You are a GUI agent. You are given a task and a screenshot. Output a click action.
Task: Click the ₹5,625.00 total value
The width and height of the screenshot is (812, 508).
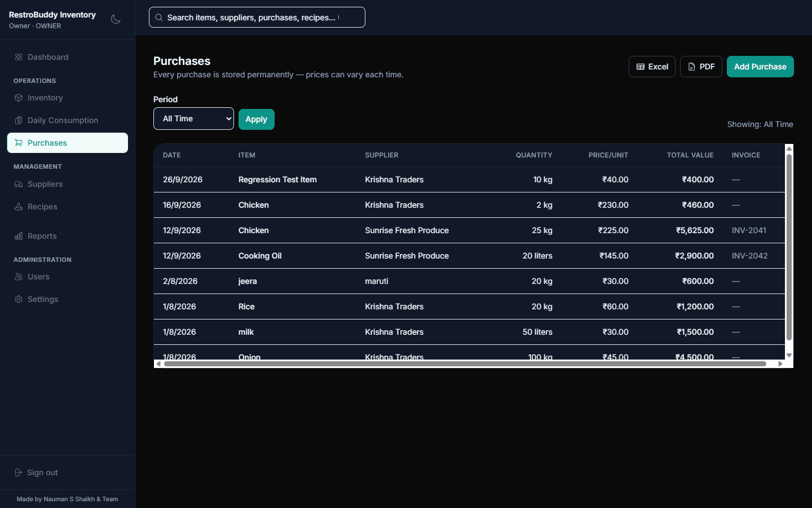coord(695,230)
